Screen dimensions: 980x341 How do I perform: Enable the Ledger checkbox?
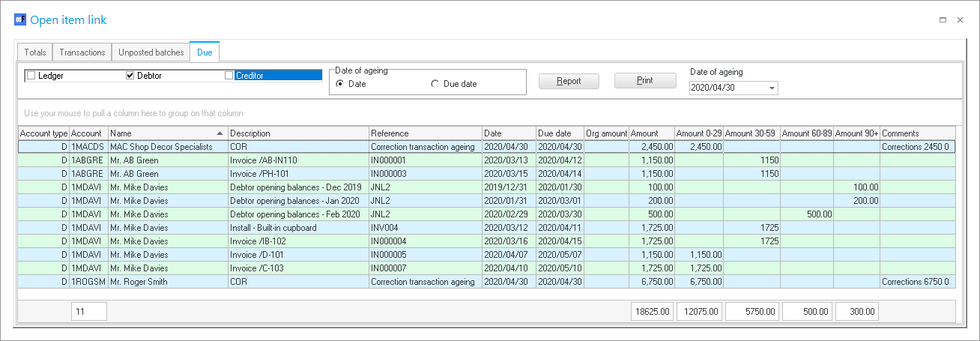pyautogui.click(x=31, y=76)
